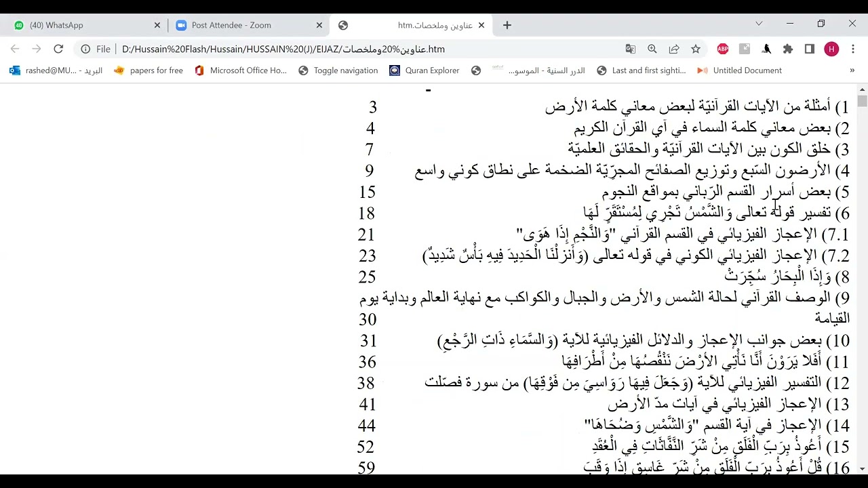
Task: Click the scrollbar up arrow
Action: 862,89
